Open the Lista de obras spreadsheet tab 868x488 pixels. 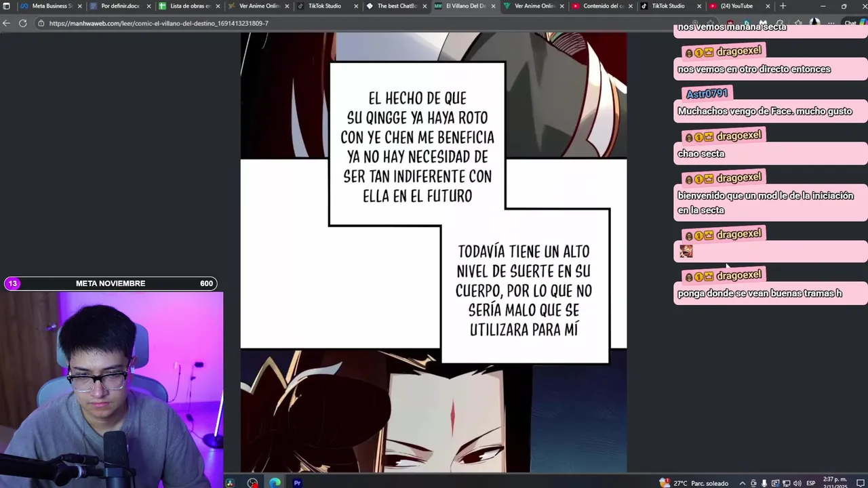coord(189,6)
